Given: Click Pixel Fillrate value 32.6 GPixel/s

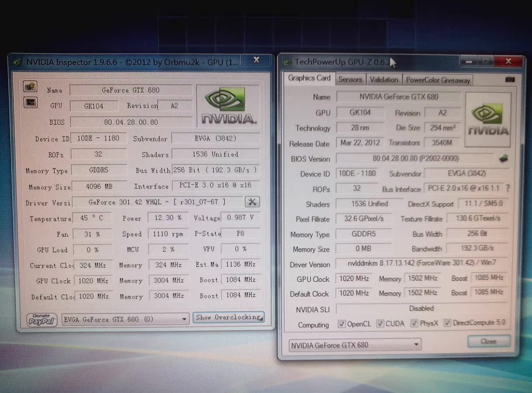Looking at the screenshot, I should pos(363,218).
